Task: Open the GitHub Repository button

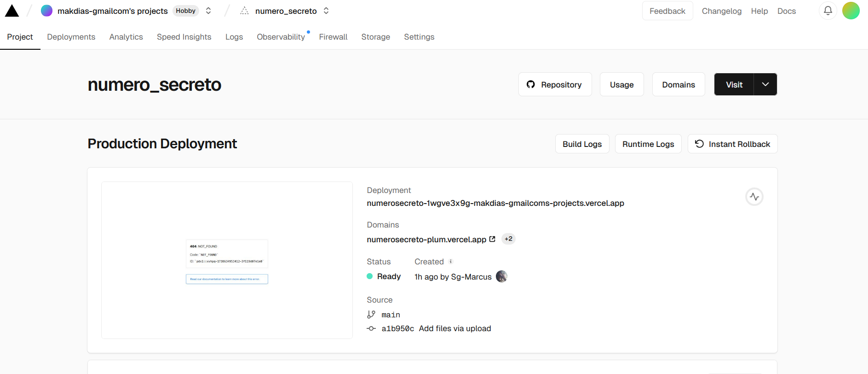Action: [x=555, y=84]
